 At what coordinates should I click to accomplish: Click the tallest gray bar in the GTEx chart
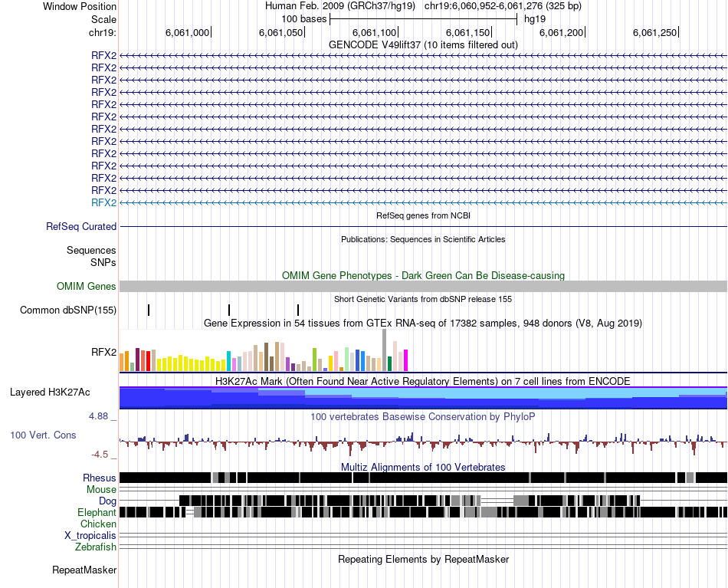385,350
